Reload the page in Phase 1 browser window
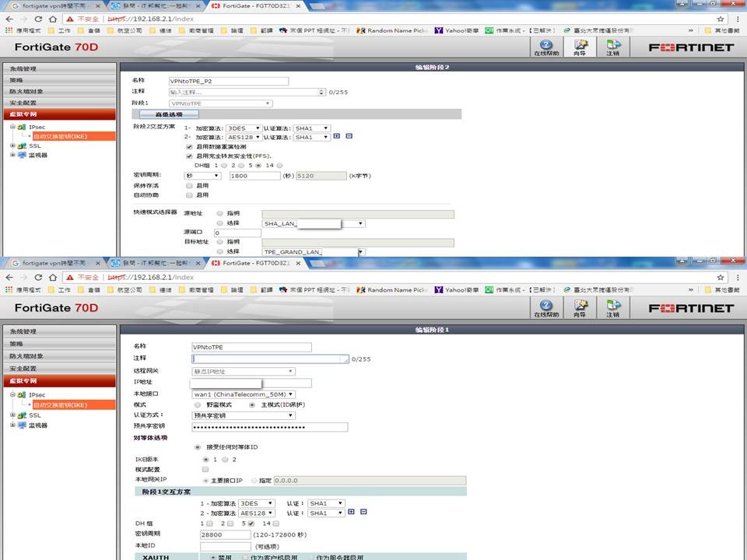This screenshot has width=747, height=560. tap(38, 277)
